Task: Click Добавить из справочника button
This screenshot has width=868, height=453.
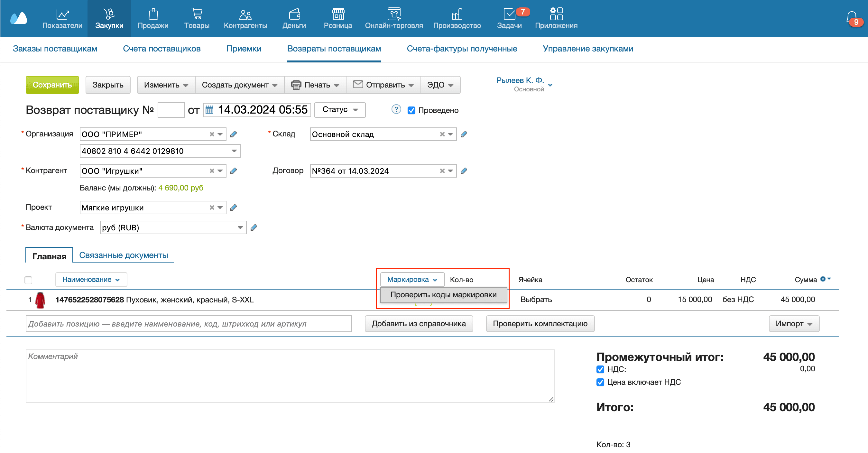Action: [x=419, y=324]
